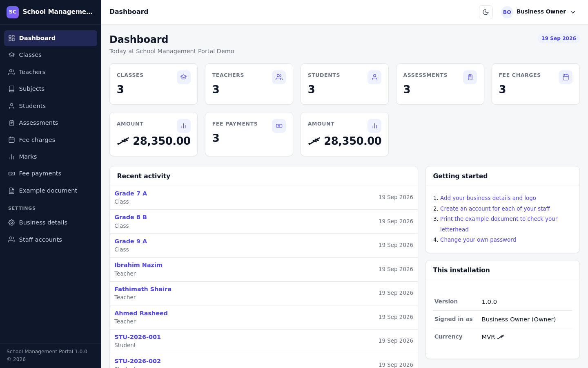The image size is (588, 368).
Task: Click Print the example document link
Action: (x=499, y=224)
